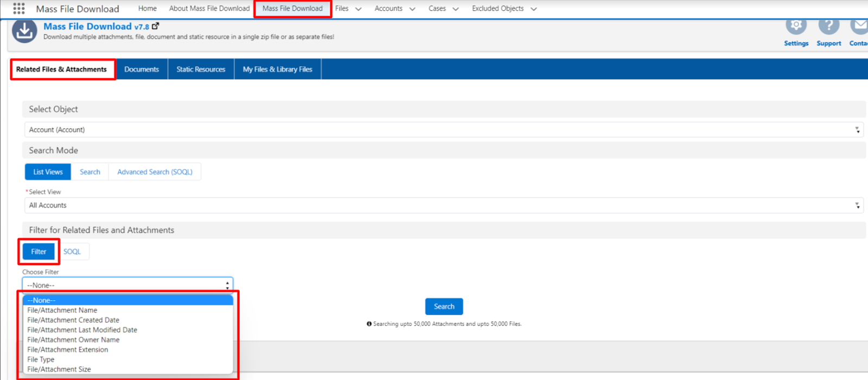
Task: Switch to the Documents tab
Action: point(142,69)
